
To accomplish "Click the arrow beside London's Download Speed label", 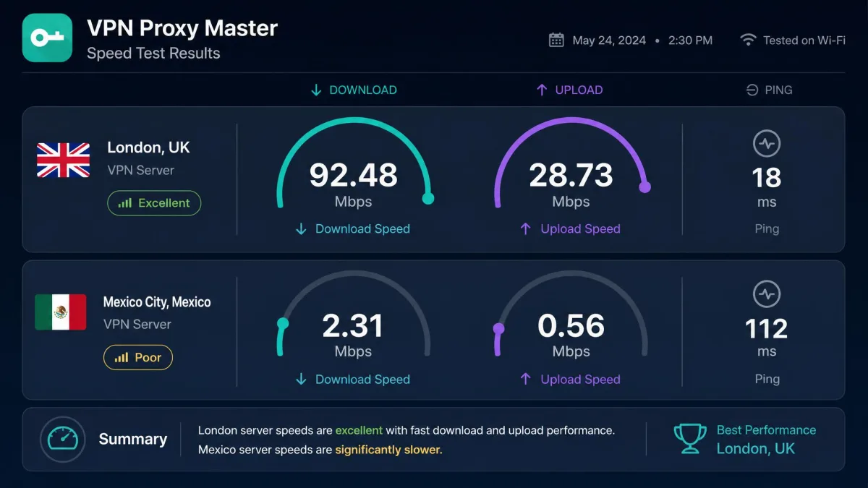I will (301, 229).
